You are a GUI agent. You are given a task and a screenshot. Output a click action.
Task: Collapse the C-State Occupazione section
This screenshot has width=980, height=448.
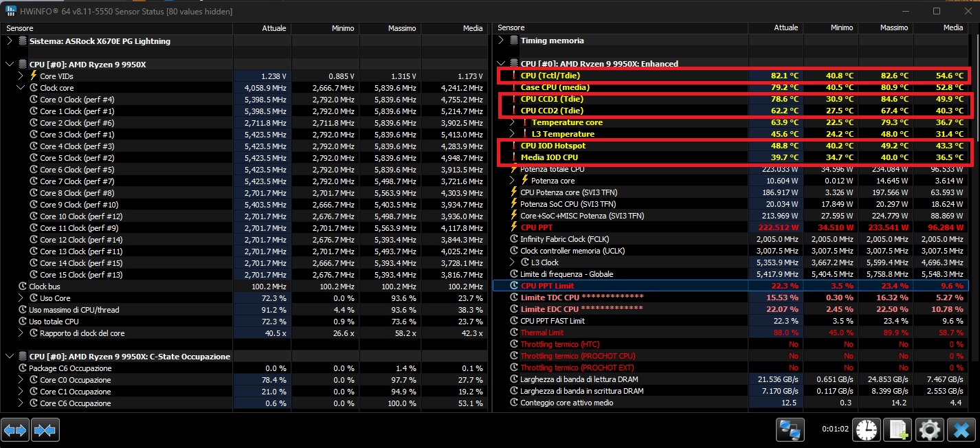[10, 357]
